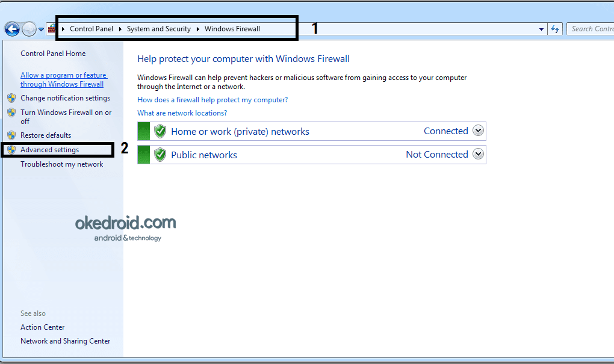Image resolution: width=614 pixels, height=364 pixels.
Task: Click the firewall icon in the address bar
Action: coord(51,28)
